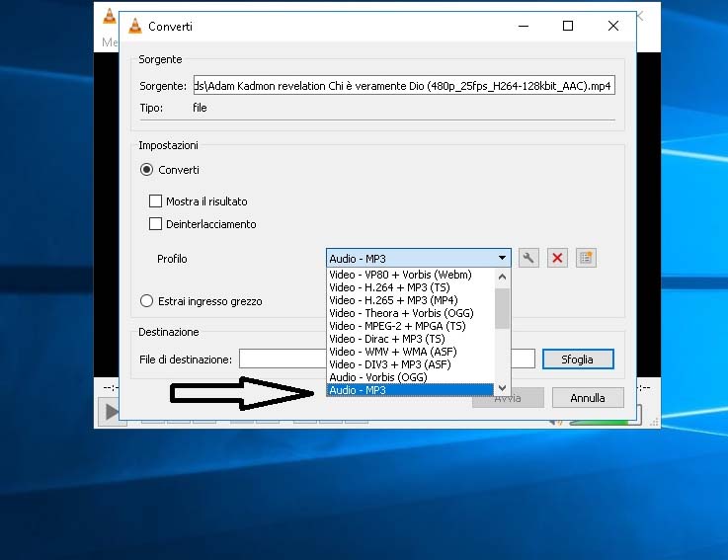This screenshot has height=560, width=728.
Task: Pick highlighted Audio - MP3 list entry
Action: tap(411, 390)
